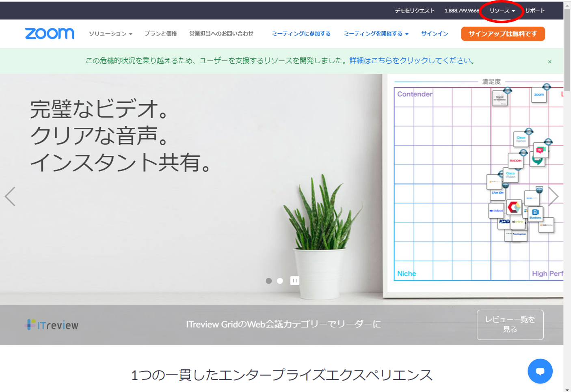
Task: Expand the ソリューション dropdown
Action: (110, 34)
